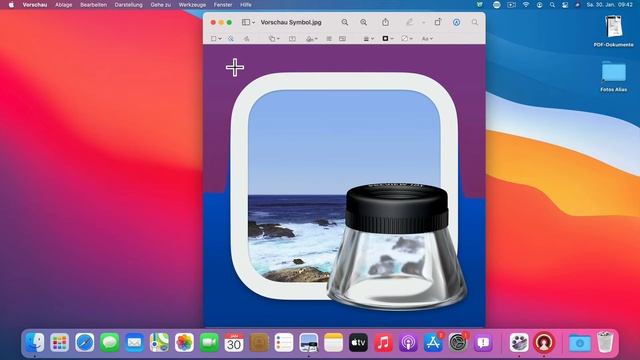The image size is (640, 360).
Task: Open Podcasts from the Dock
Action: point(408,342)
